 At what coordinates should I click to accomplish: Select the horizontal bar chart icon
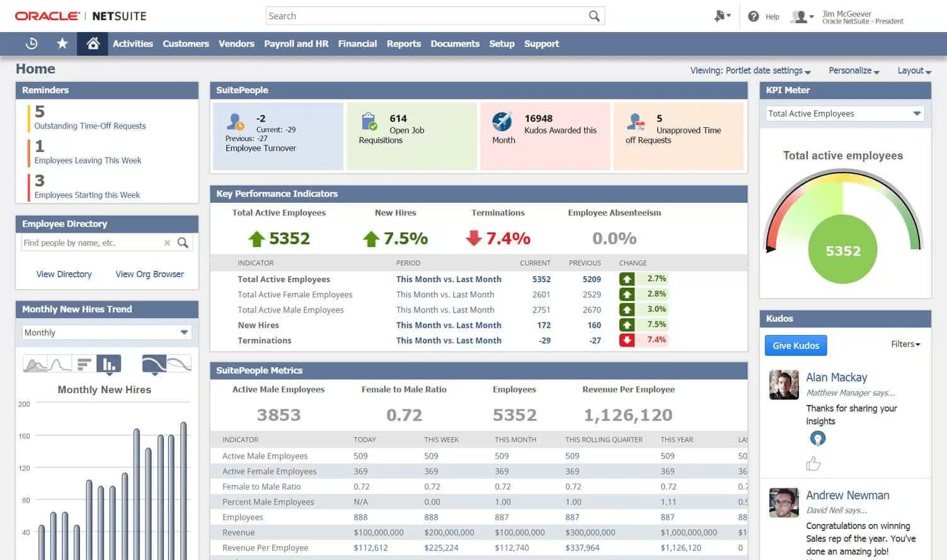[x=84, y=363]
